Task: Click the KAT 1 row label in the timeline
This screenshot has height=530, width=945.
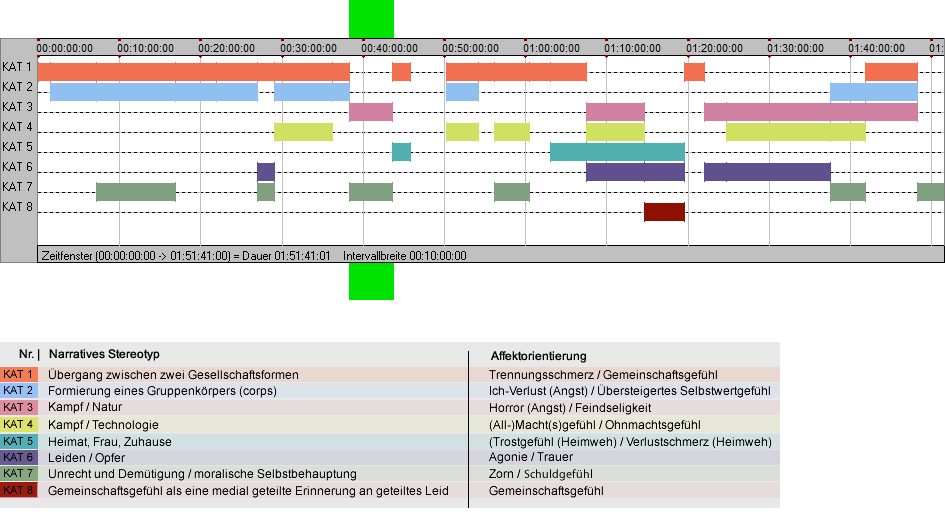Action: 17,67
